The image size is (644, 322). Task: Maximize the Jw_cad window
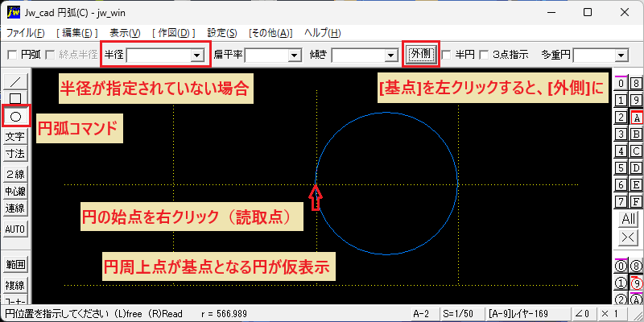(x=588, y=12)
